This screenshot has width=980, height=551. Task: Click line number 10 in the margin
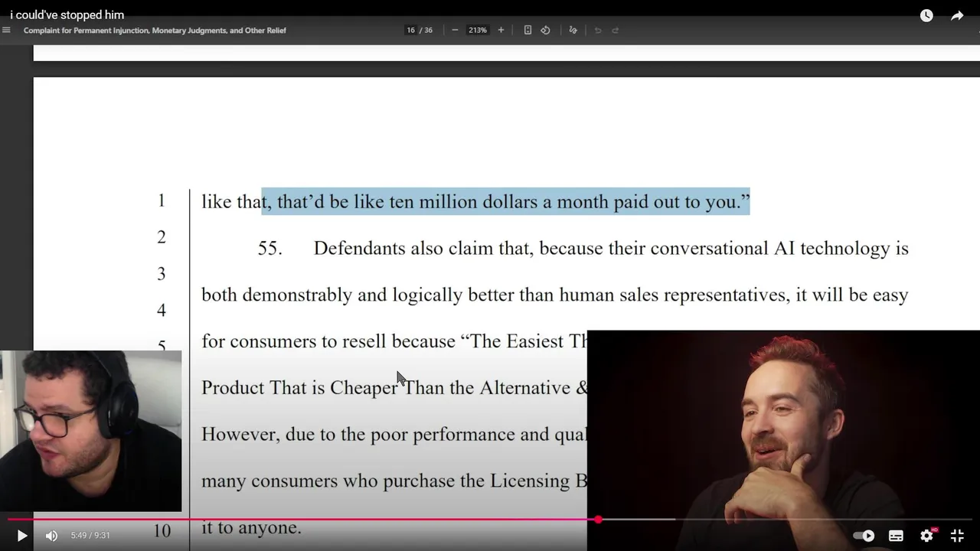162,530
